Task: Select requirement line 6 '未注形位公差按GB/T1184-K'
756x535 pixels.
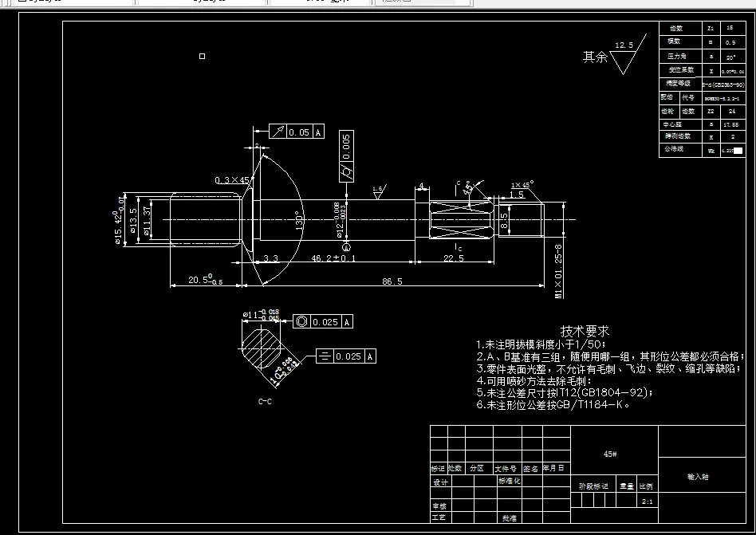Action: [x=553, y=405]
